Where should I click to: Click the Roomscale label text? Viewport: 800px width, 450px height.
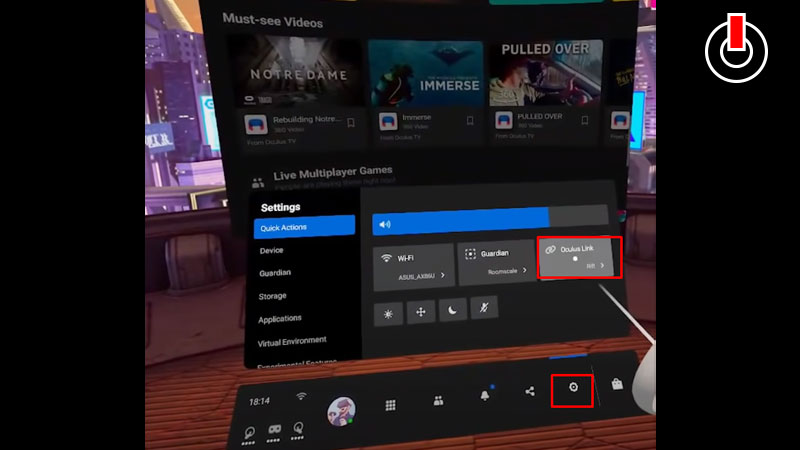point(503,271)
